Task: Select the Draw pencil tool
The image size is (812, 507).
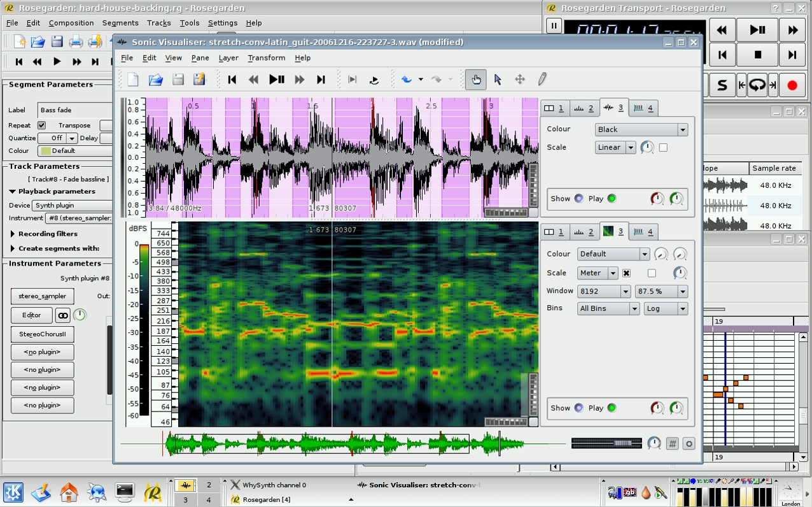Action: 542,80
